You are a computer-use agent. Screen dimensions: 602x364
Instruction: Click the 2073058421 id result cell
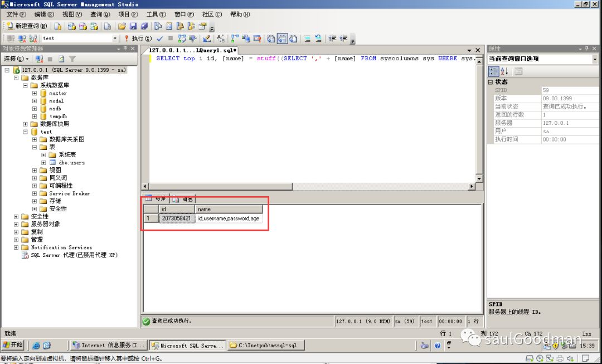pyautogui.click(x=177, y=219)
